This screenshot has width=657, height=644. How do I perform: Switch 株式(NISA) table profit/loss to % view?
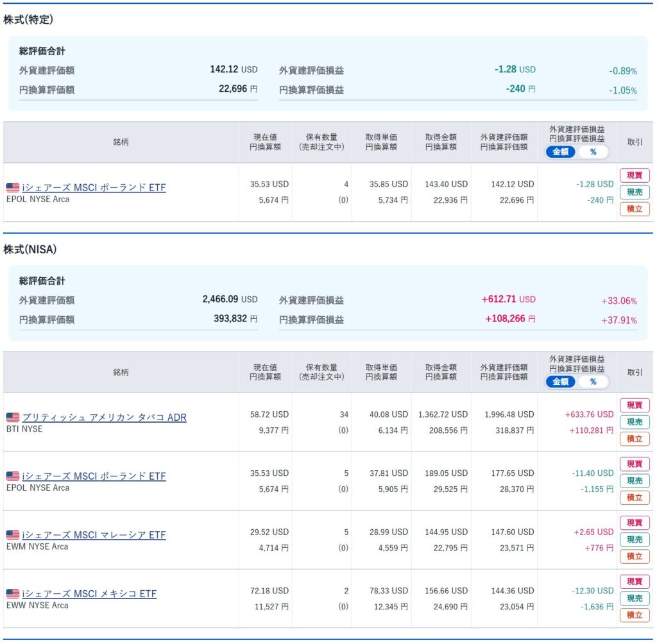click(593, 382)
